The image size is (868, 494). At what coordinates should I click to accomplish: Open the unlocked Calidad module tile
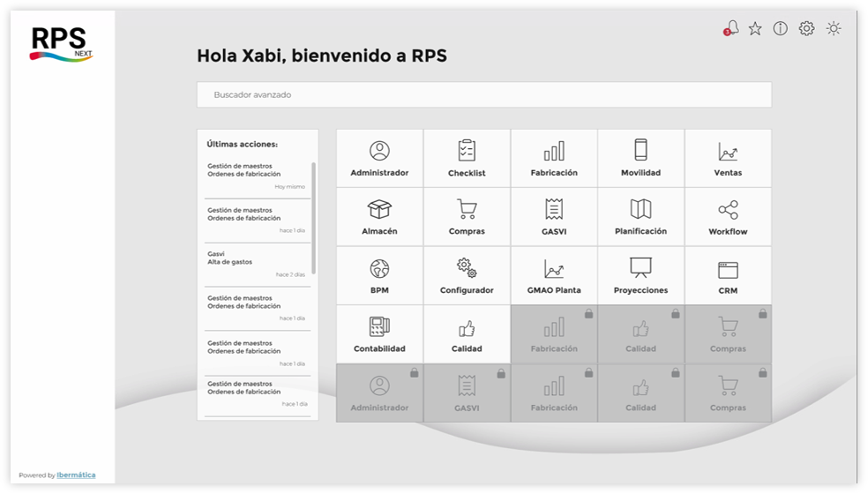(x=467, y=334)
